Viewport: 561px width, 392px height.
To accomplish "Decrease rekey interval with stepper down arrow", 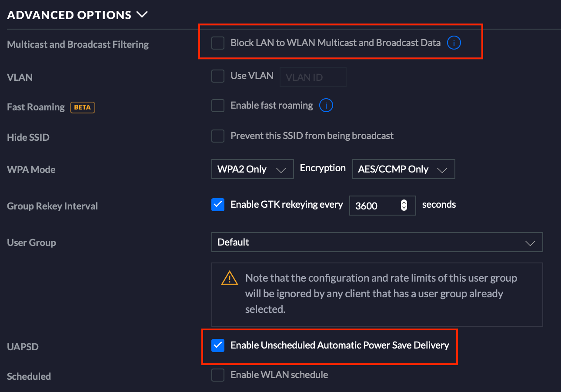I will coord(404,209).
